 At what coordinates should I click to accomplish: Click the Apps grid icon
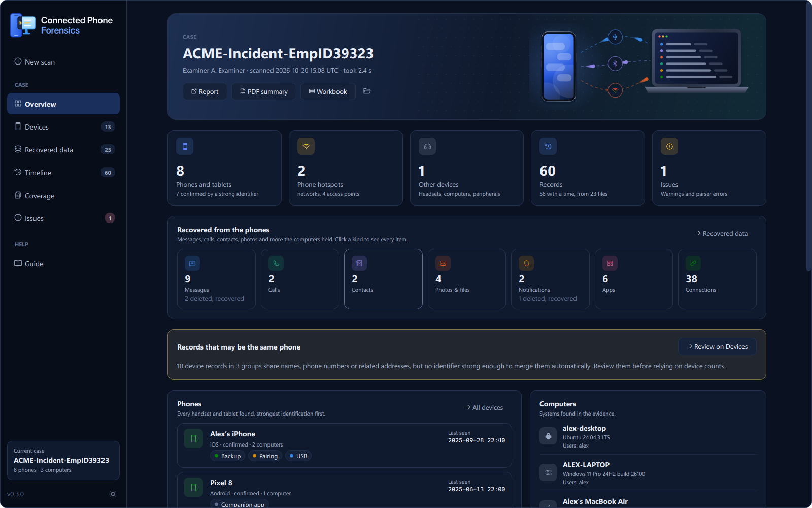point(610,263)
